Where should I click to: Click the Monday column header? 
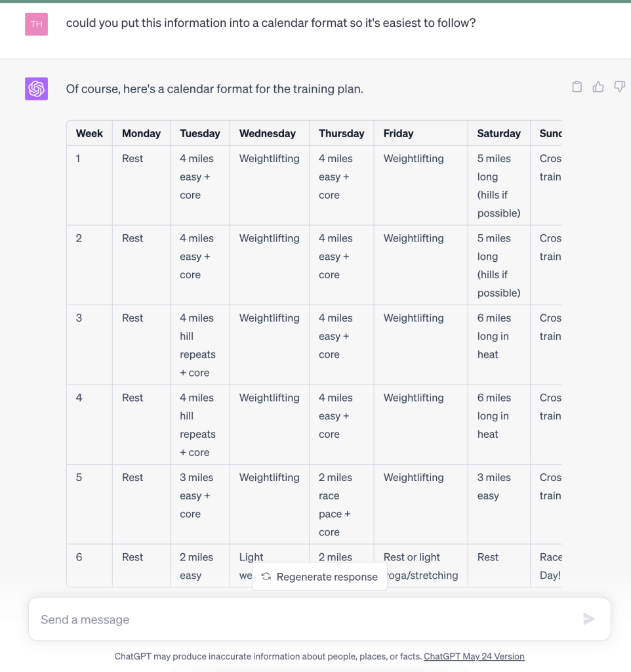[141, 133]
